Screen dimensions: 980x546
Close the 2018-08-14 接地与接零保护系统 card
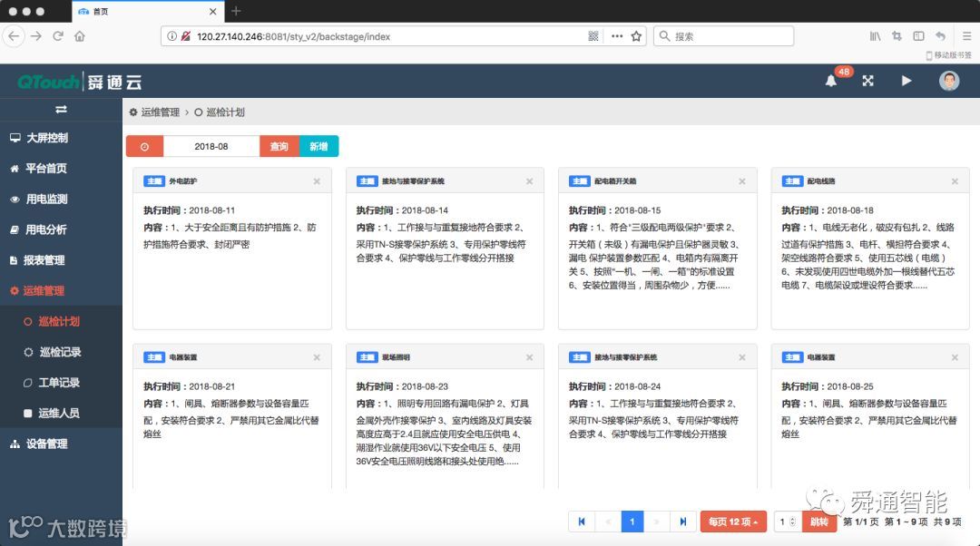(529, 181)
